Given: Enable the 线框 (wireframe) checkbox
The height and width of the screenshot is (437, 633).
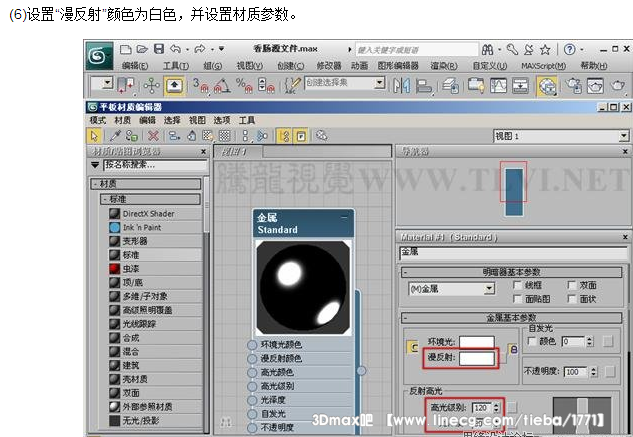Looking at the screenshot, I should (517, 285).
